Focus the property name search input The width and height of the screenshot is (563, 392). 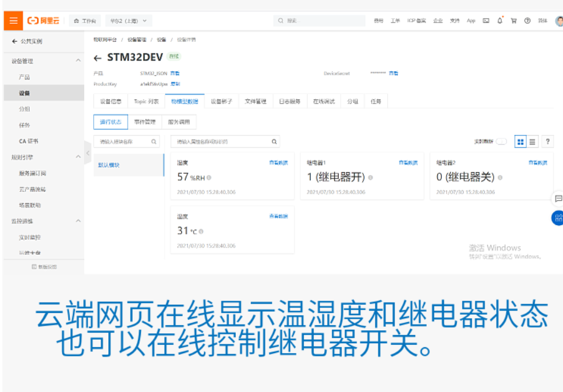[x=225, y=142]
